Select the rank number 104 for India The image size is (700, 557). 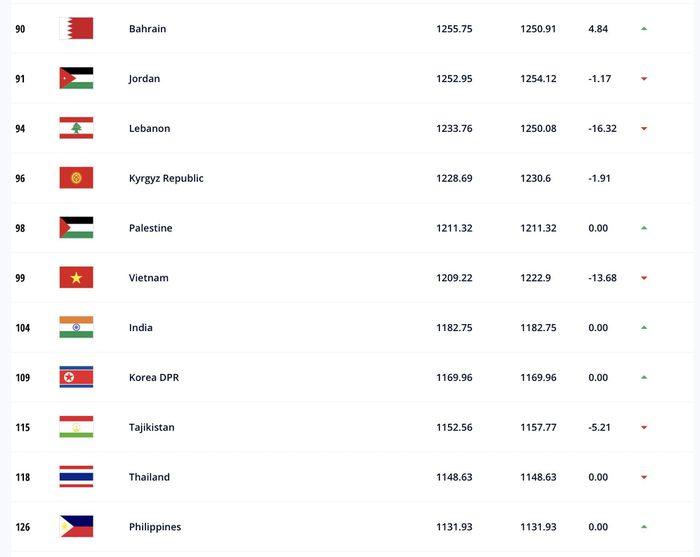(23, 328)
